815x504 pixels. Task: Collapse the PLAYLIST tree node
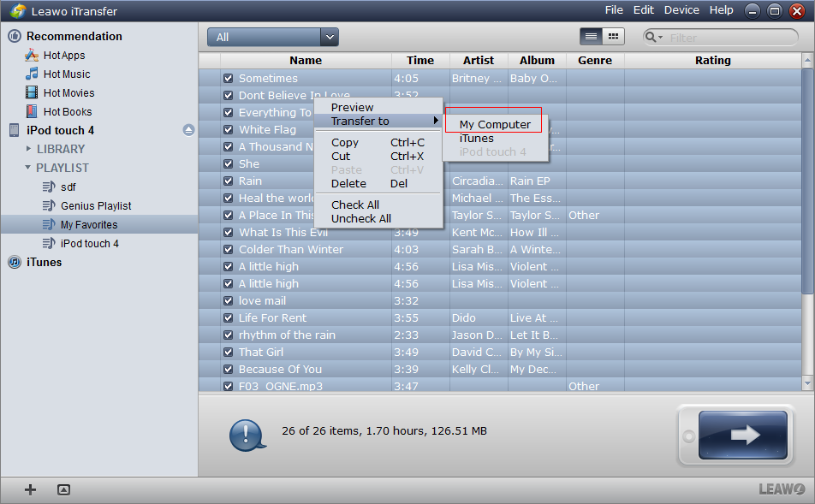pyautogui.click(x=28, y=168)
